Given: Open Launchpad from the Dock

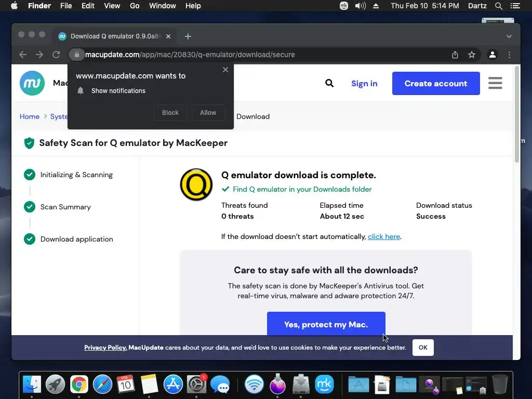Looking at the screenshot, I should (x=55, y=384).
